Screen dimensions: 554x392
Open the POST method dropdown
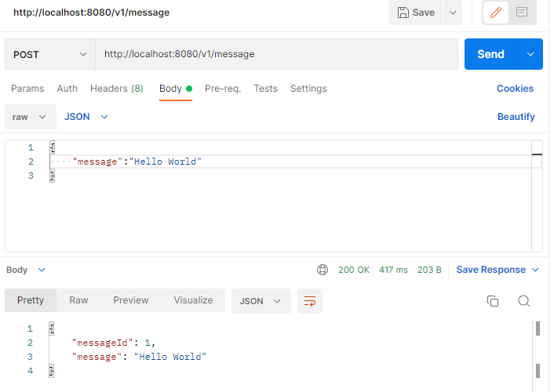coord(49,54)
